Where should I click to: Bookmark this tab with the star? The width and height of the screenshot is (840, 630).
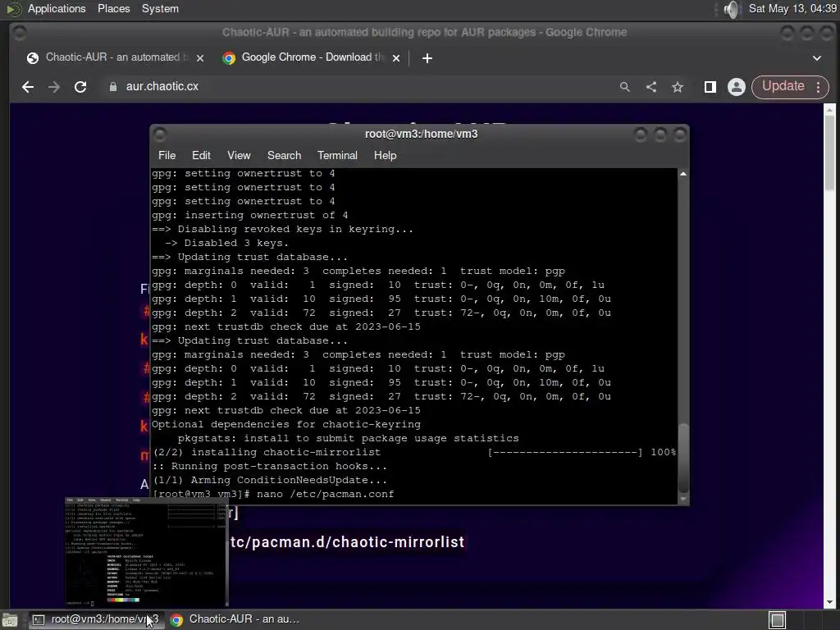pyautogui.click(x=678, y=87)
